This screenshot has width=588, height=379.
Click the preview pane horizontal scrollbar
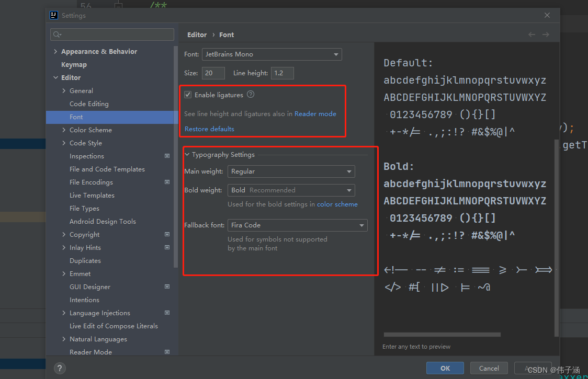(x=442, y=335)
